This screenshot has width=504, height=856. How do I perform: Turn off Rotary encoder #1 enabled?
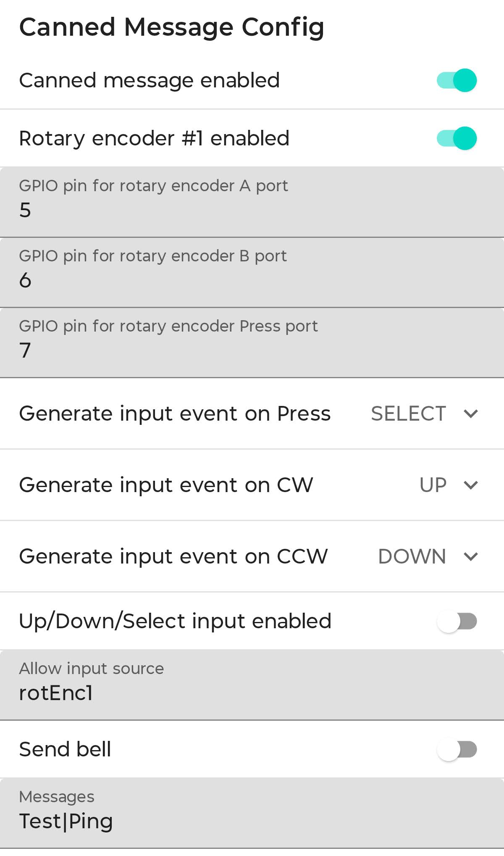point(457,138)
